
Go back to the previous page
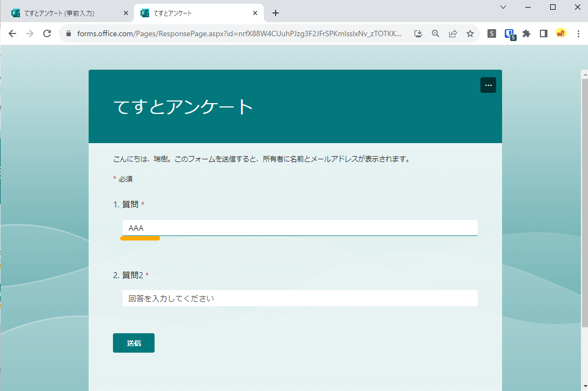click(x=12, y=33)
